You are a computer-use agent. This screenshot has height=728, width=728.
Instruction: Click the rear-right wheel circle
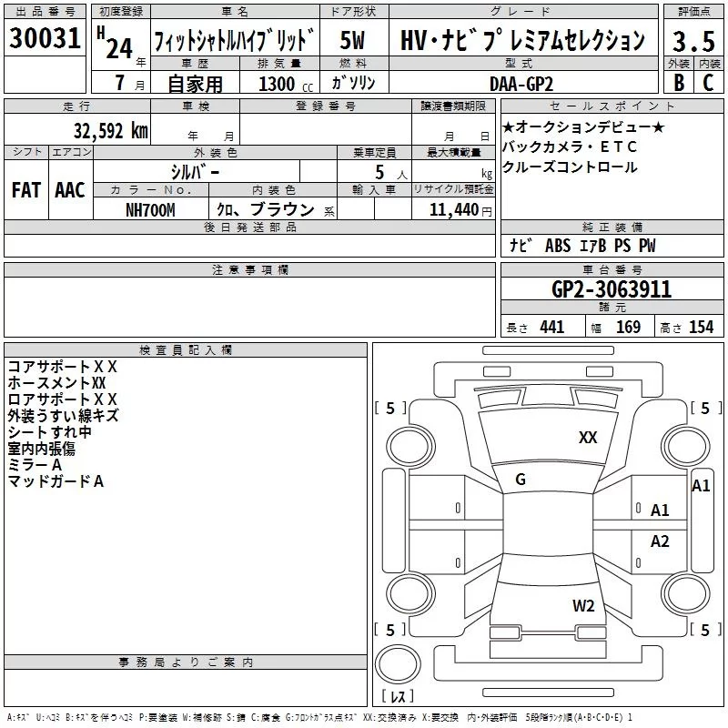(x=685, y=593)
